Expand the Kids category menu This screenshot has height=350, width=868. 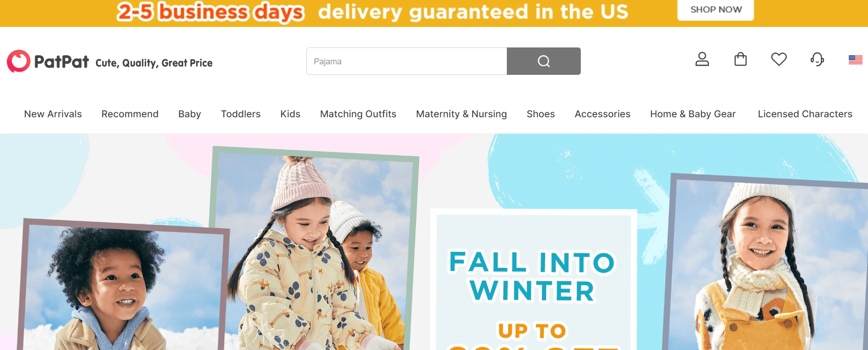pos(290,114)
